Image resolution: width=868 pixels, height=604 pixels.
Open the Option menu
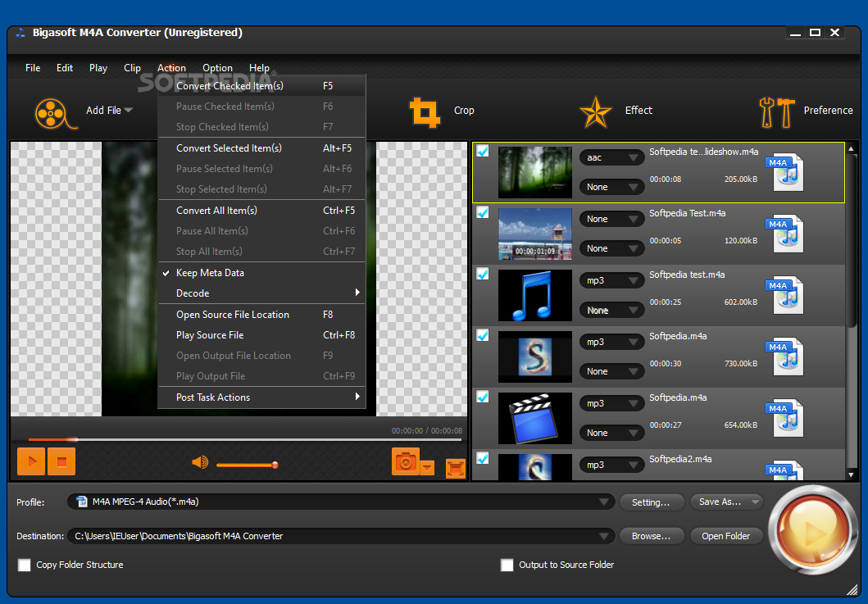(217, 68)
